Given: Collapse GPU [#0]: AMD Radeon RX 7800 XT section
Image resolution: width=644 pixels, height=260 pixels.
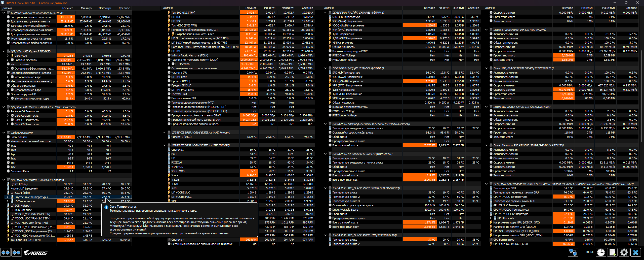Looking at the screenshot, I should click(487, 184).
